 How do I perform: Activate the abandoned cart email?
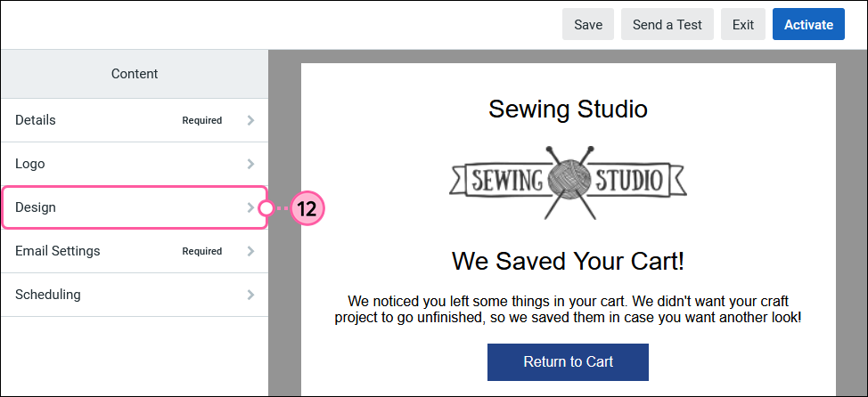(x=808, y=24)
